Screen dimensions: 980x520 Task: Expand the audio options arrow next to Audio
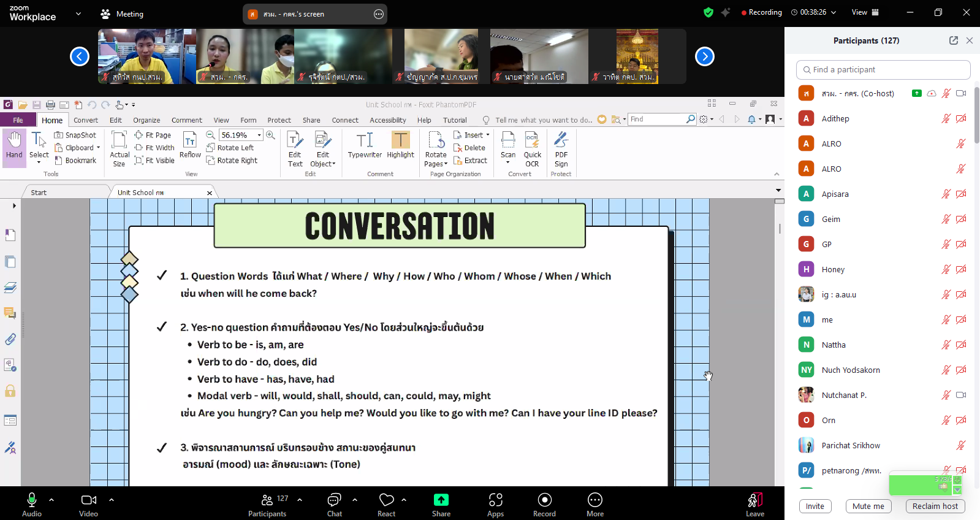click(x=51, y=500)
